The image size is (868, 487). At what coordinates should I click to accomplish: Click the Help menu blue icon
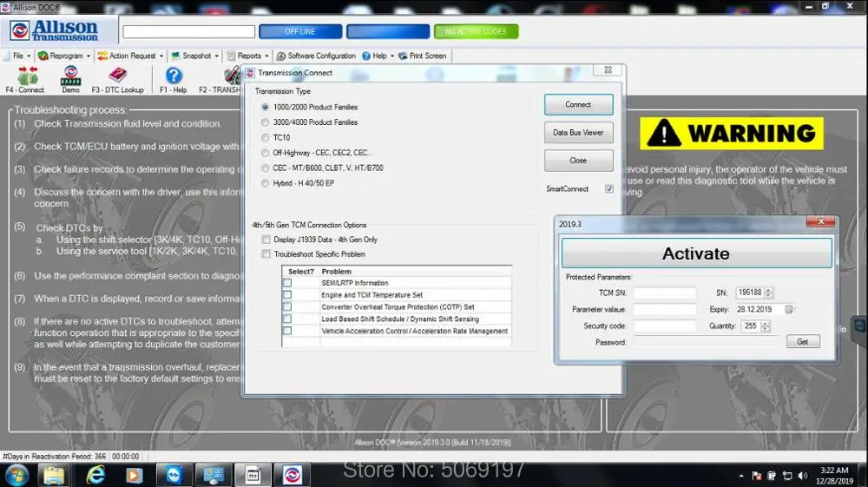coord(366,56)
